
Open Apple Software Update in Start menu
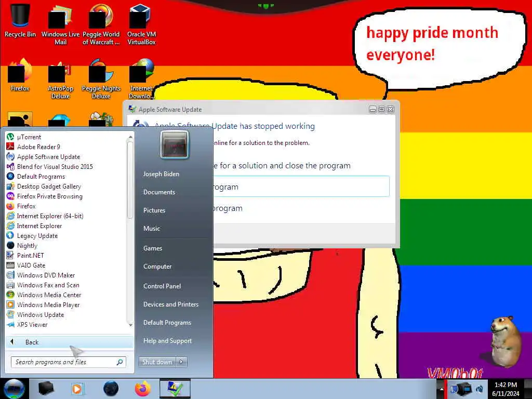coord(48,157)
